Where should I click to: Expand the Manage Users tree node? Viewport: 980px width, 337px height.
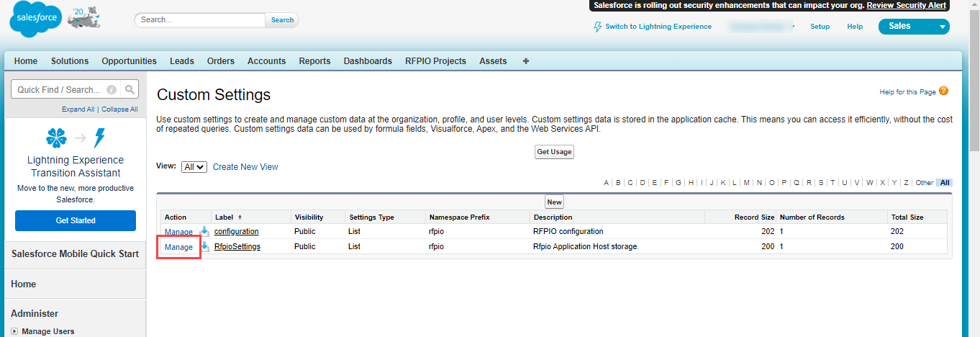pos(14,331)
